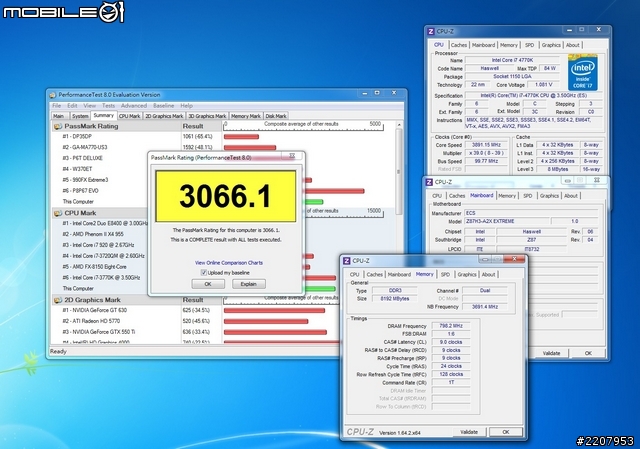640x449 pixels.
Task: Click OK in the CPU-Z Mainboard window
Action: tap(588, 353)
